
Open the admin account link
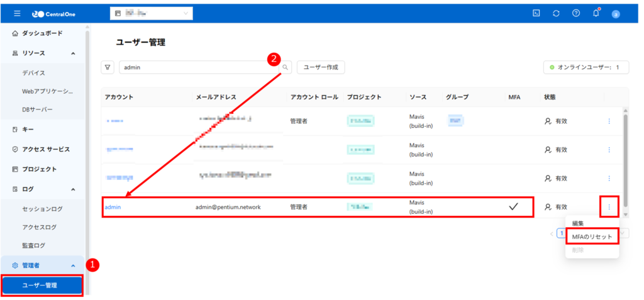click(x=113, y=207)
